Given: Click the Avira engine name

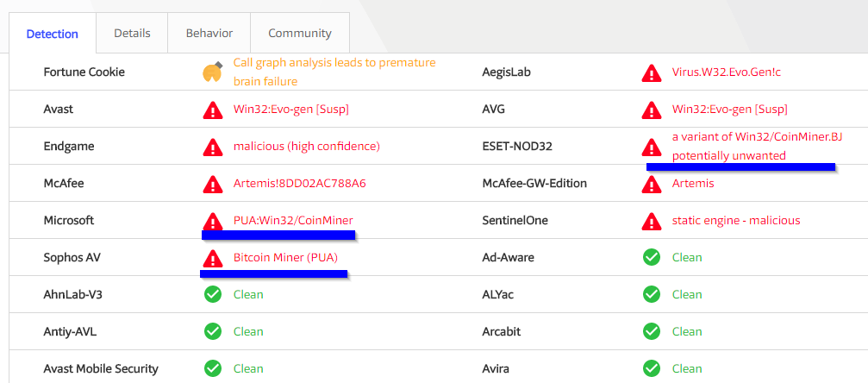Looking at the screenshot, I should point(496,369).
